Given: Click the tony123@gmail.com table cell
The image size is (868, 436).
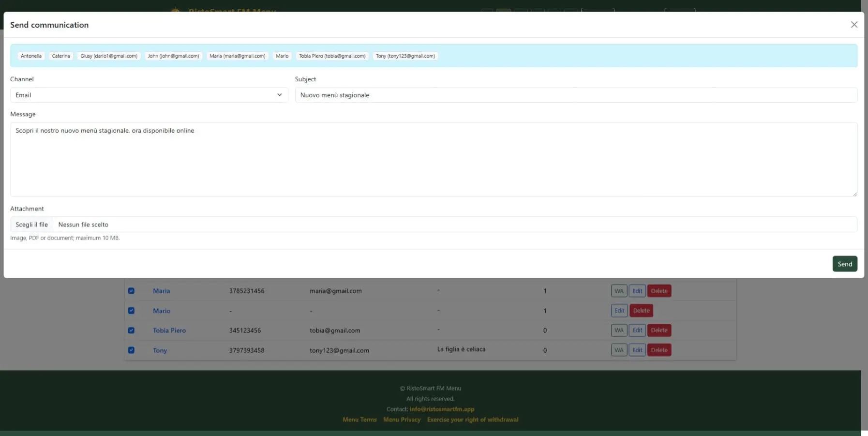Looking at the screenshot, I should coord(339,350).
